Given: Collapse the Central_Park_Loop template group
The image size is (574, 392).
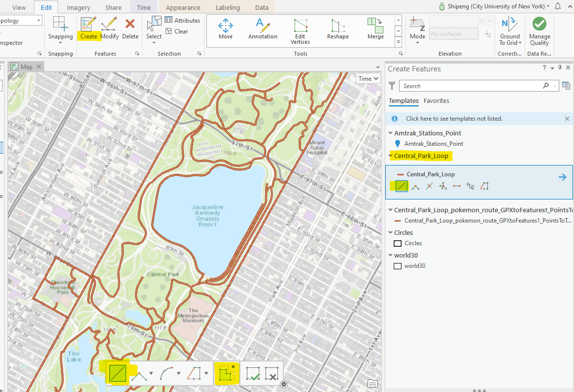Looking at the screenshot, I should tap(391, 156).
